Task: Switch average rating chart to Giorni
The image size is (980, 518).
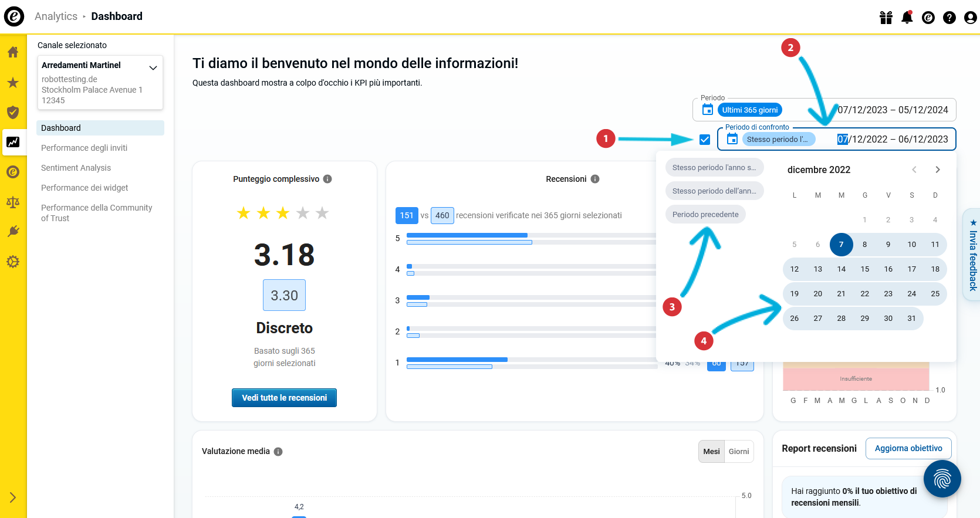Action: [x=738, y=452]
